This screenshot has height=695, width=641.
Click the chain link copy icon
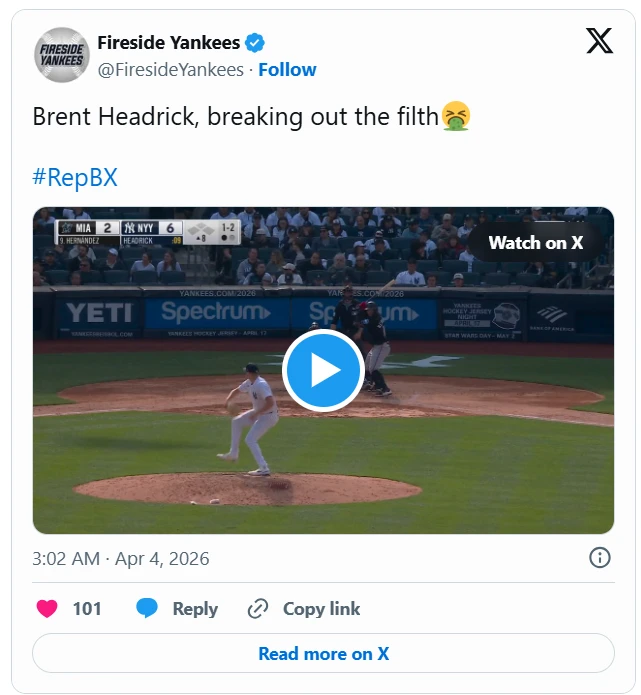coord(258,608)
